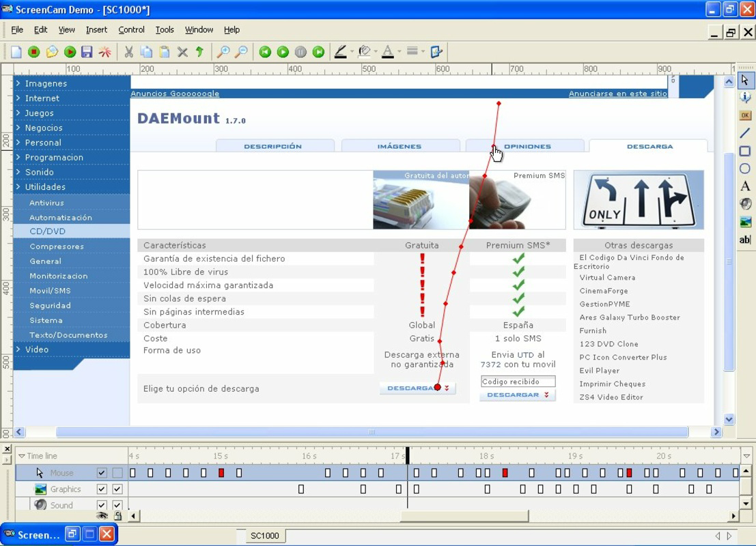This screenshot has width=756, height=546.
Task: Open the fill color dropdown arrow
Action: 375,52
